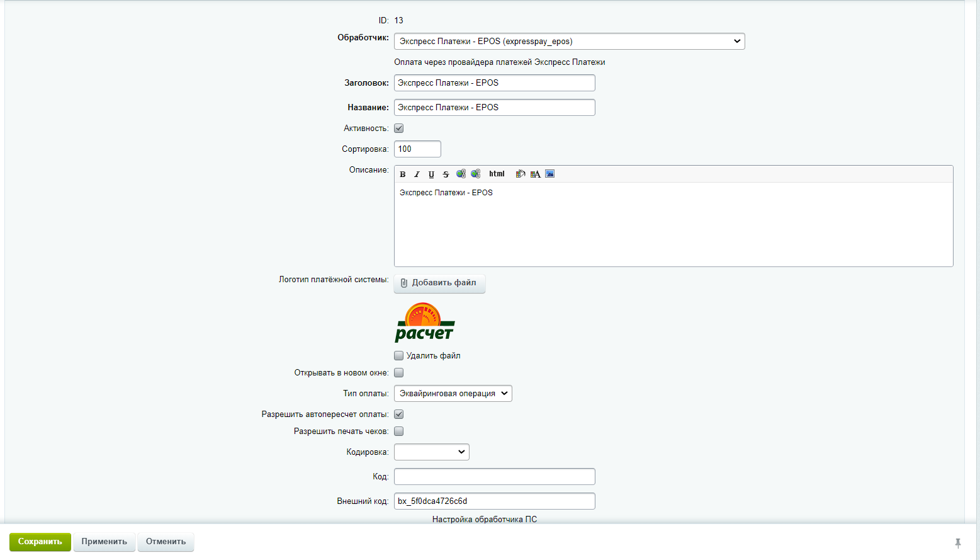Open the text color tool
Viewport: 980px width, 560px height.
(535, 174)
